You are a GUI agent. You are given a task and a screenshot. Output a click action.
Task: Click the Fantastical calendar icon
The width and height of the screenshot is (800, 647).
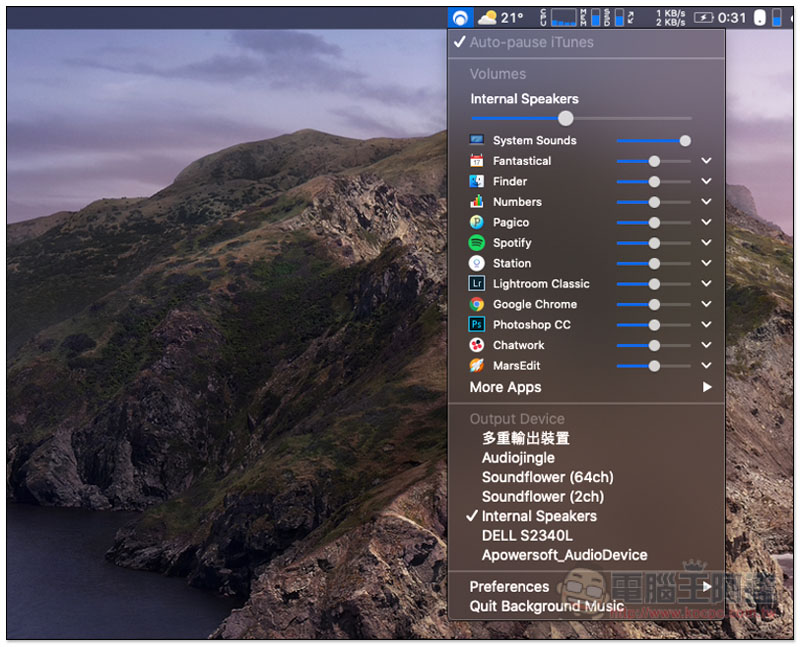click(x=476, y=161)
